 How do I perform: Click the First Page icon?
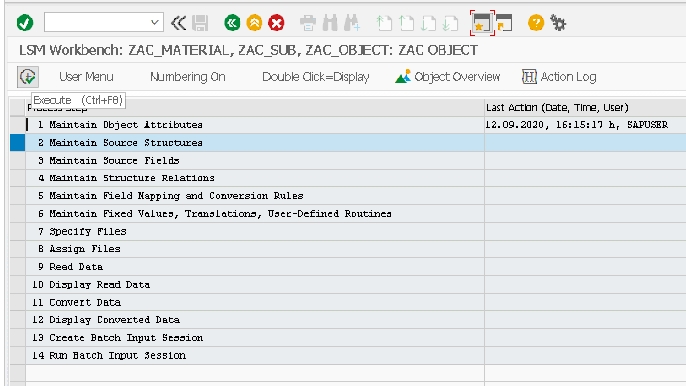click(384, 23)
